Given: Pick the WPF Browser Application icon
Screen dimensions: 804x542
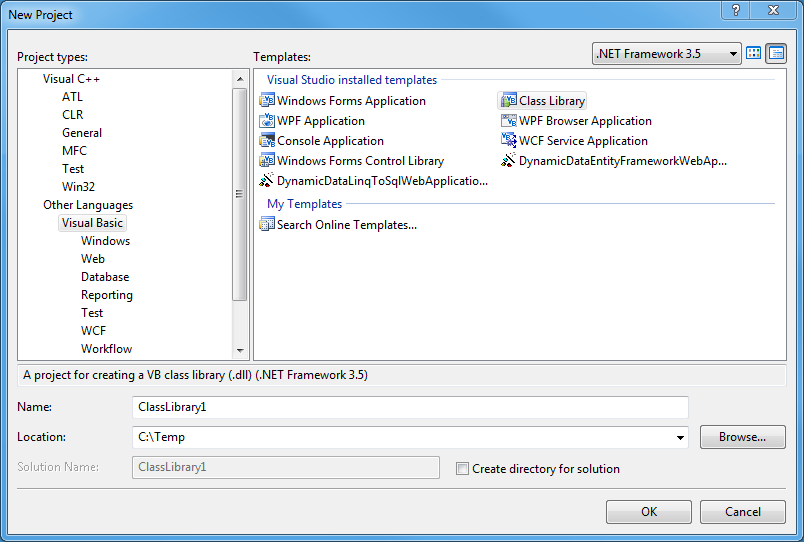Looking at the screenshot, I should [509, 121].
